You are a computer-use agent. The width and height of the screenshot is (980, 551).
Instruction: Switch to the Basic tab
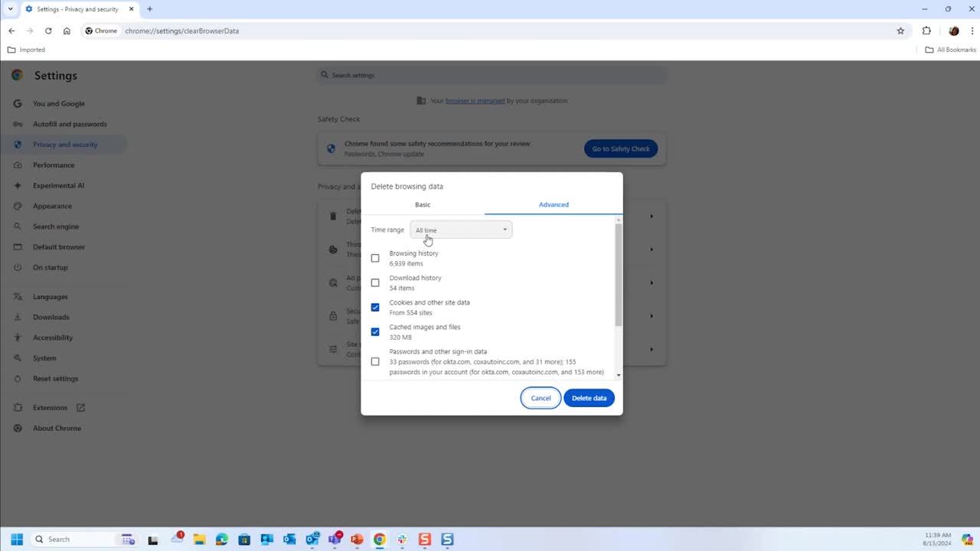(423, 204)
